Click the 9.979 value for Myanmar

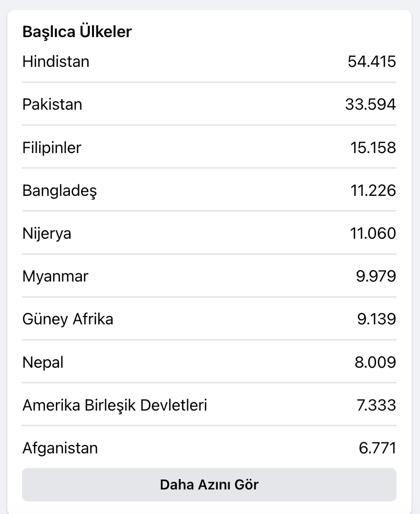click(376, 276)
